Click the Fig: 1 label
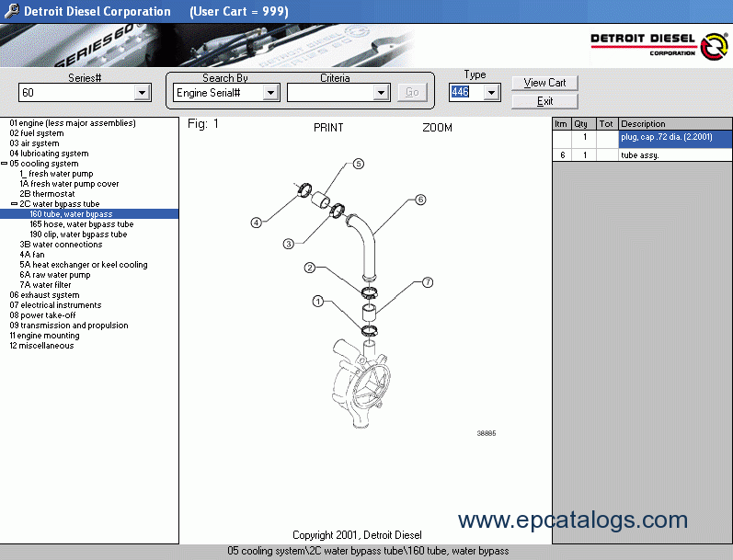 203,124
